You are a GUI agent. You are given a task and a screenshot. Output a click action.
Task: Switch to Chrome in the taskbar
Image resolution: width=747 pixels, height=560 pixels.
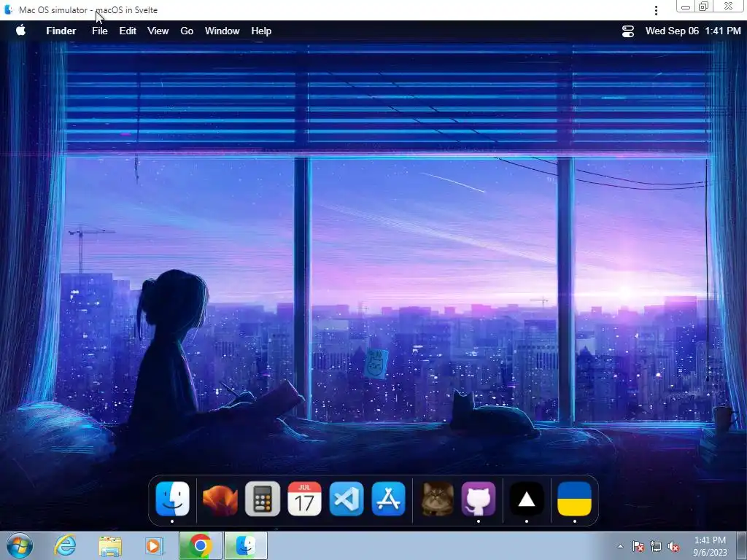[x=201, y=545]
